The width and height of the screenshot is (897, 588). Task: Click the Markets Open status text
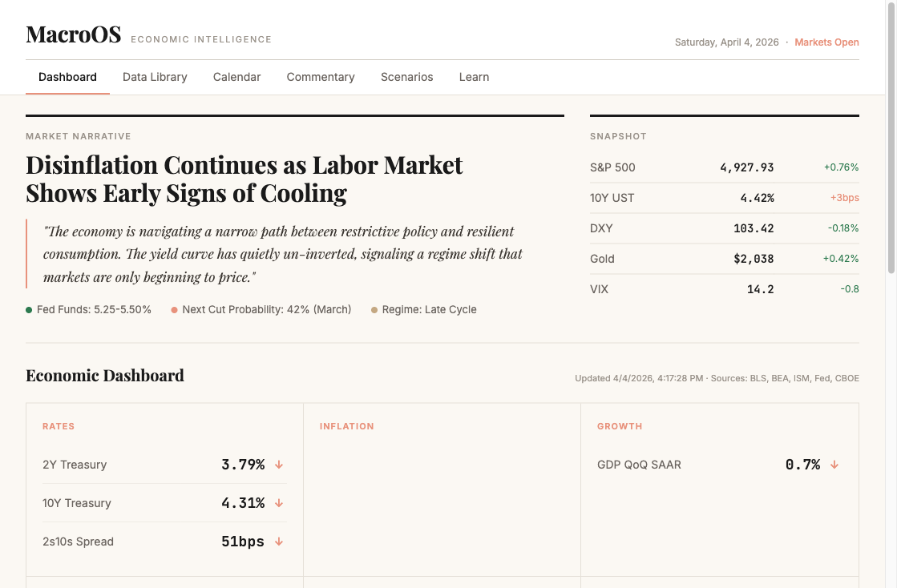826,42
